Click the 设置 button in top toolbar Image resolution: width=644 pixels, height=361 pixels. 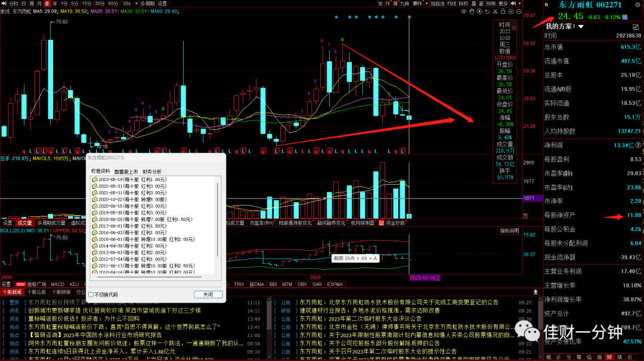click(163, 4)
